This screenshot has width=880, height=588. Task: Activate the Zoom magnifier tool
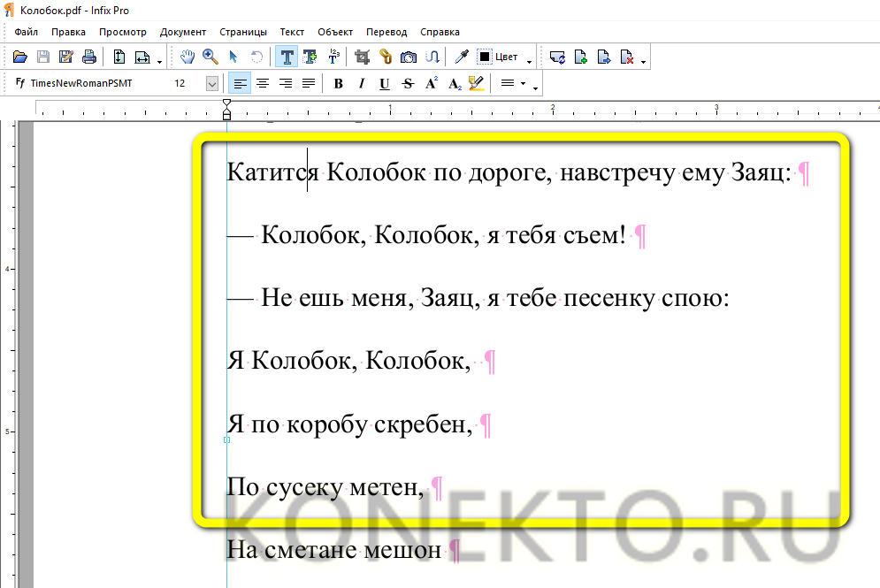pos(210,57)
